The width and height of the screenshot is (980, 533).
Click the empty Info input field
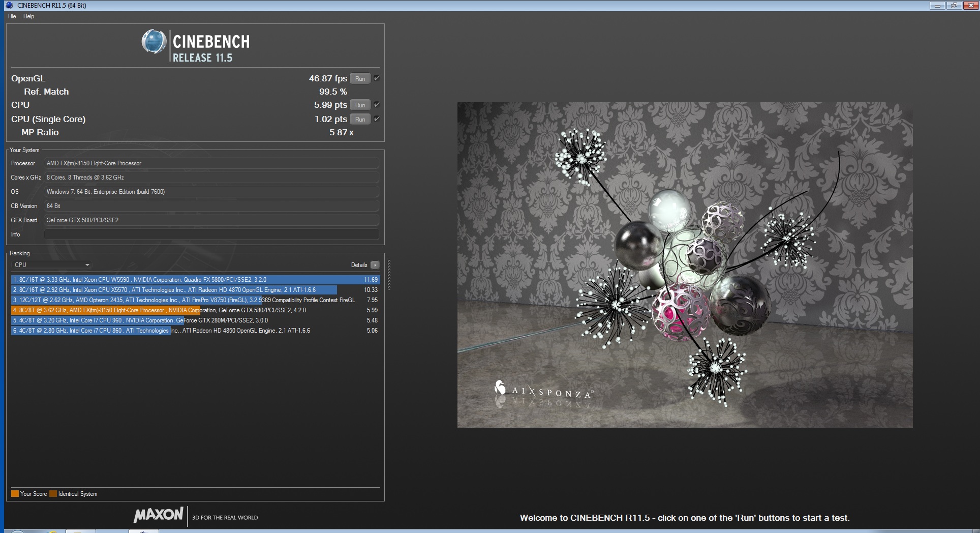point(211,234)
